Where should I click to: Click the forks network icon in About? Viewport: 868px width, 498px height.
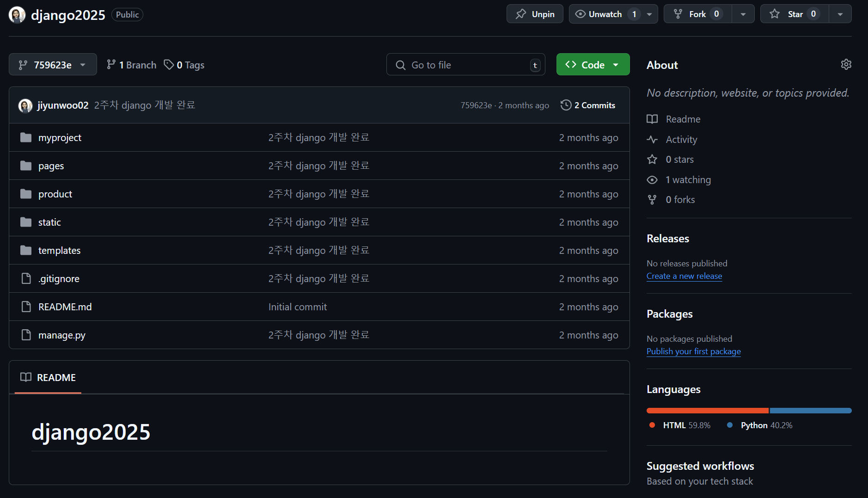pyautogui.click(x=652, y=199)
